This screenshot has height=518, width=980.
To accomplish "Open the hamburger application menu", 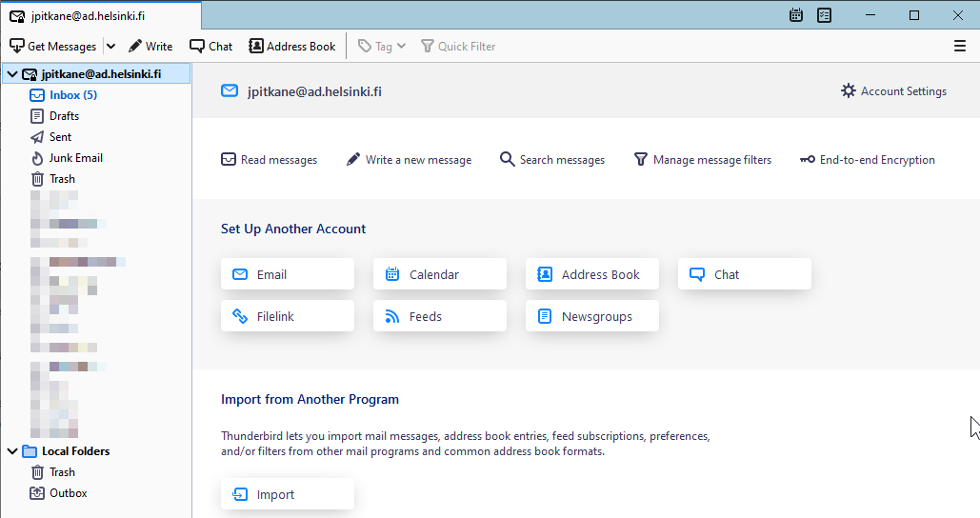I will [x=960, y=47].
